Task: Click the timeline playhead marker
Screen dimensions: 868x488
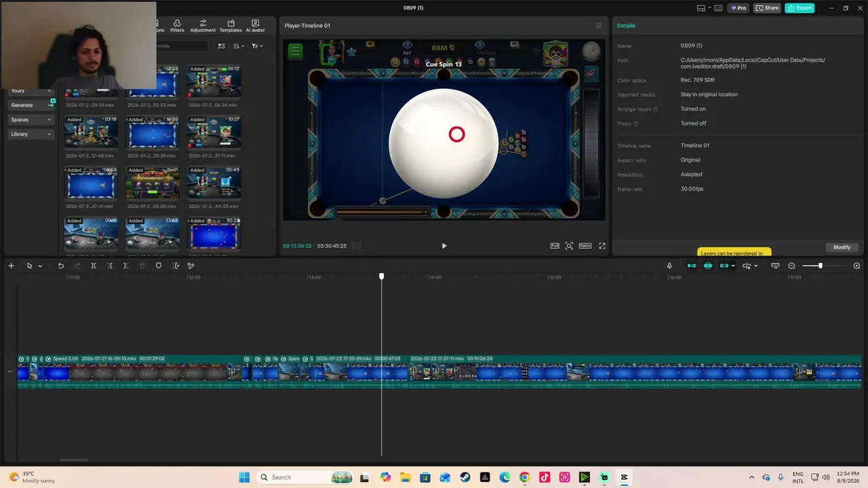Action: tap(381, 276)
